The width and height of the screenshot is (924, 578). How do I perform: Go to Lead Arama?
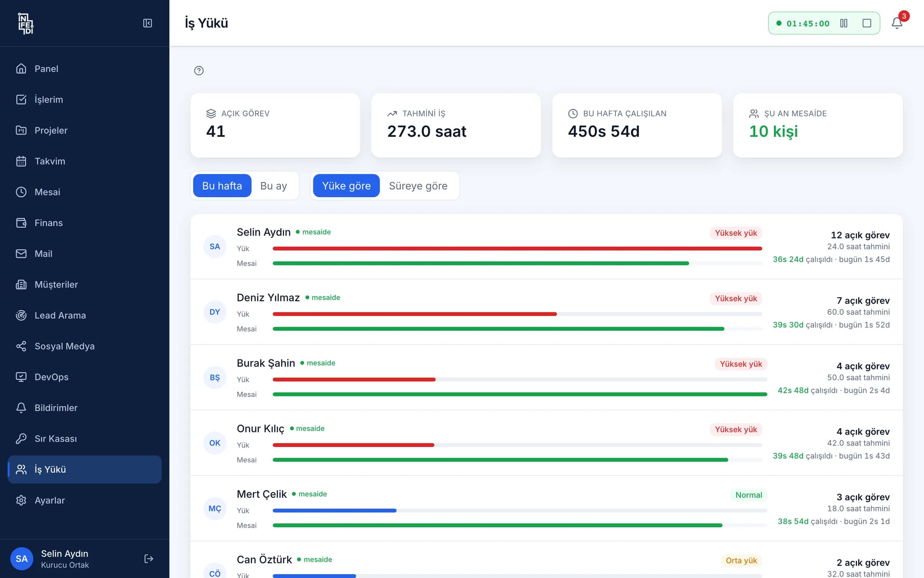click(x=85, y=315)
